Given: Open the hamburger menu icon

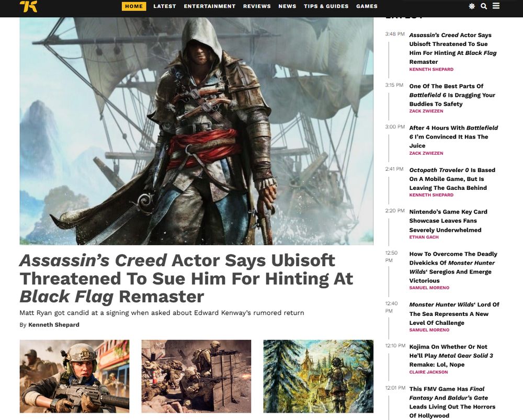Looking at the screenshot, I should tap(496, 6).
